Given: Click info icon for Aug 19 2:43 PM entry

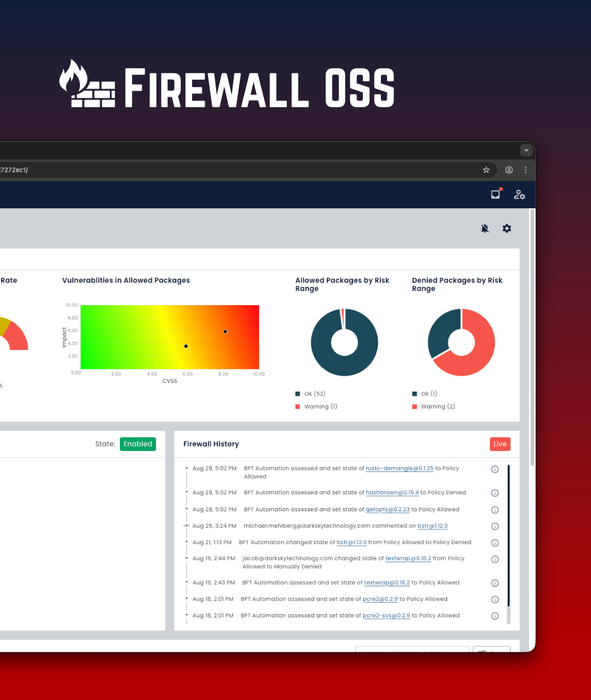Looking at the screenshot, I should point(495,583).
